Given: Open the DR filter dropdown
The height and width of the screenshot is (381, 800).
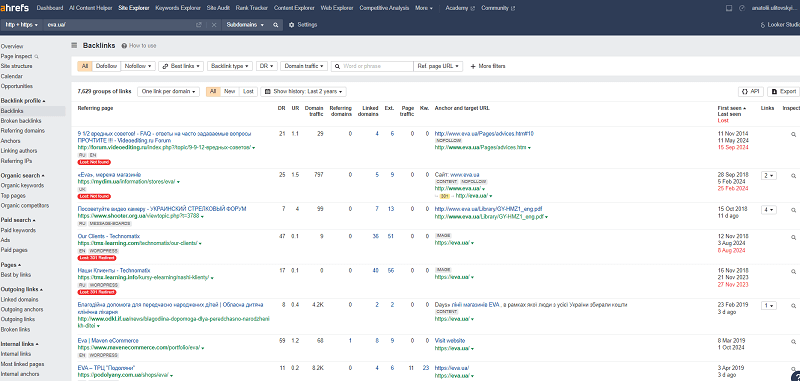Looking at the screenshot, I should pyautogui.click(x=266, y=66).
